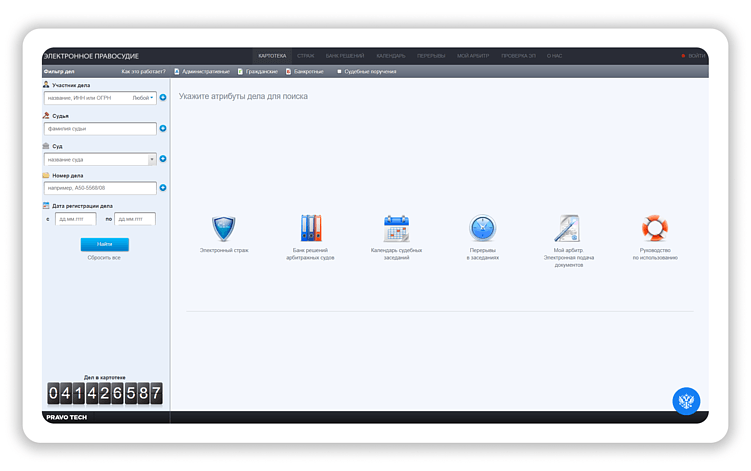751x471 pixels.
Task: Click the case counter digits 041426587
Action: click(104, 393)
